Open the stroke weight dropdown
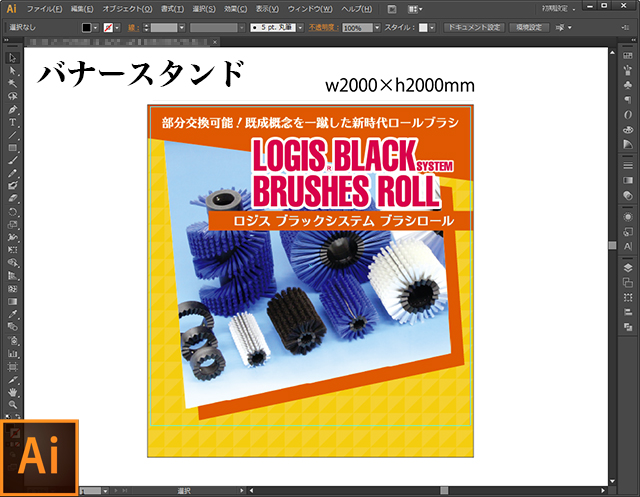 182,28
